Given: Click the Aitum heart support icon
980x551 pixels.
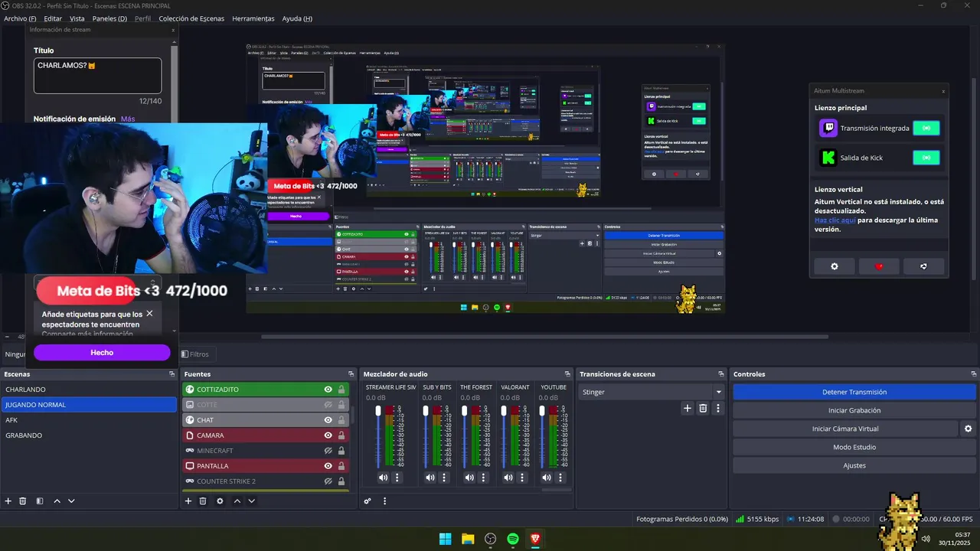Looking at the screenshot, I should click(879, 266).
